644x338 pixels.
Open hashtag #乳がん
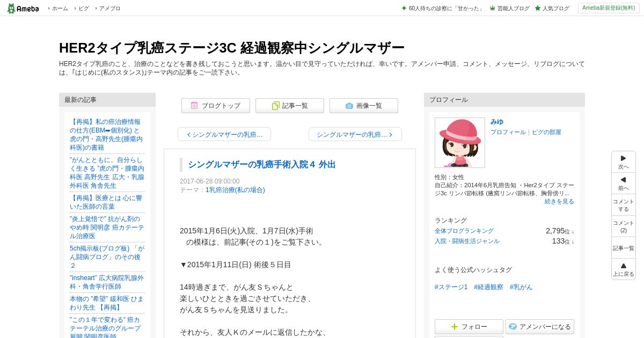521,287
